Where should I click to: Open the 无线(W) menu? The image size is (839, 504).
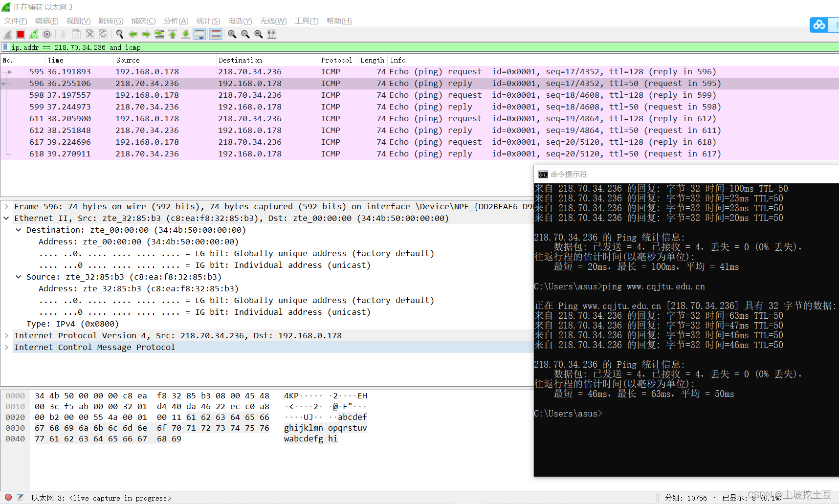point(273,21)
